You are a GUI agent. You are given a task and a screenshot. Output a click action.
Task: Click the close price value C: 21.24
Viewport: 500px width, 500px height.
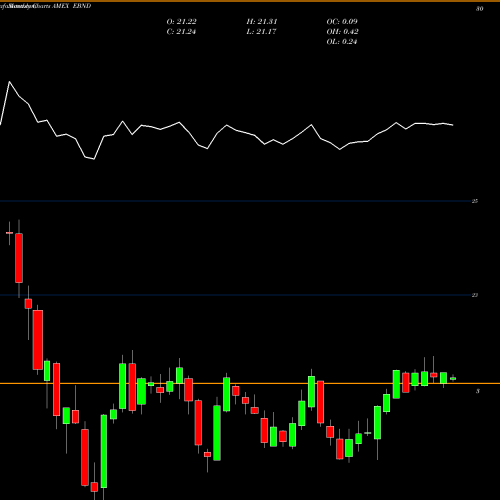(181, 32)
